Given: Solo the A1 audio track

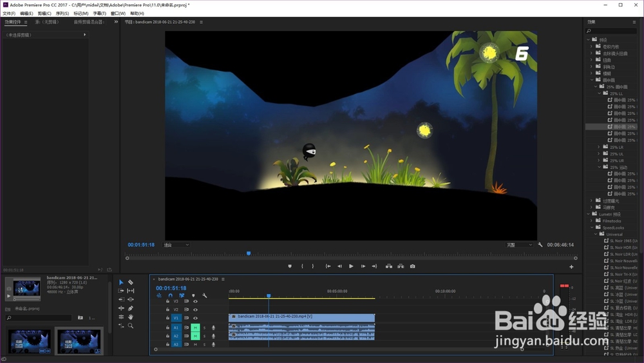Looking at the screenshot, I should pos(204,328).
